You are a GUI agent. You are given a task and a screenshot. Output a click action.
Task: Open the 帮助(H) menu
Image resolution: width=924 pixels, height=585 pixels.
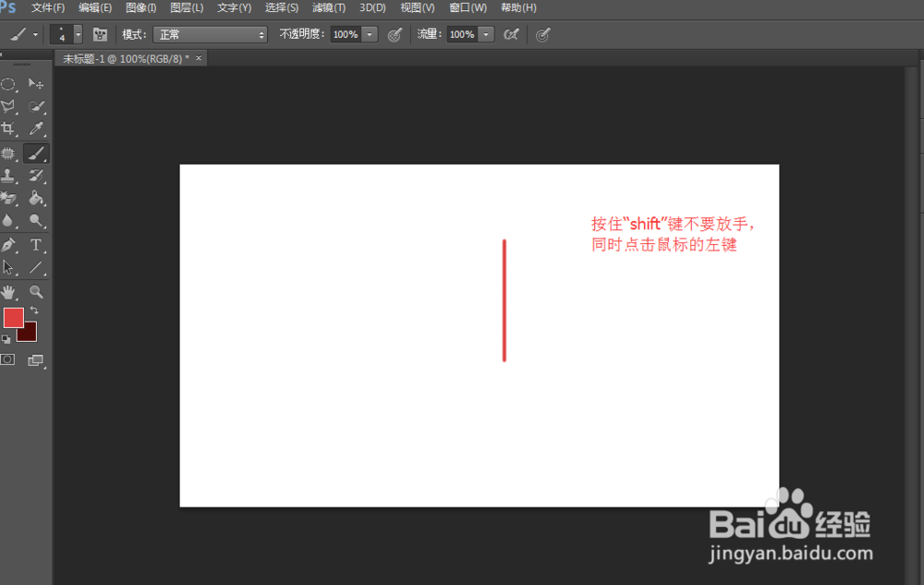[518, 7]
